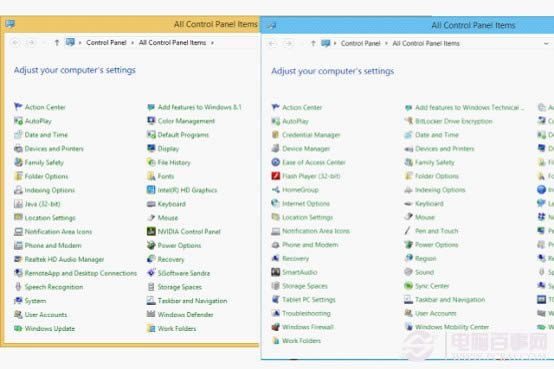This screenshot has width=554, height=369.
Task: Open the BitLocker Drive Encryption icon
Action: coord(409,121)
